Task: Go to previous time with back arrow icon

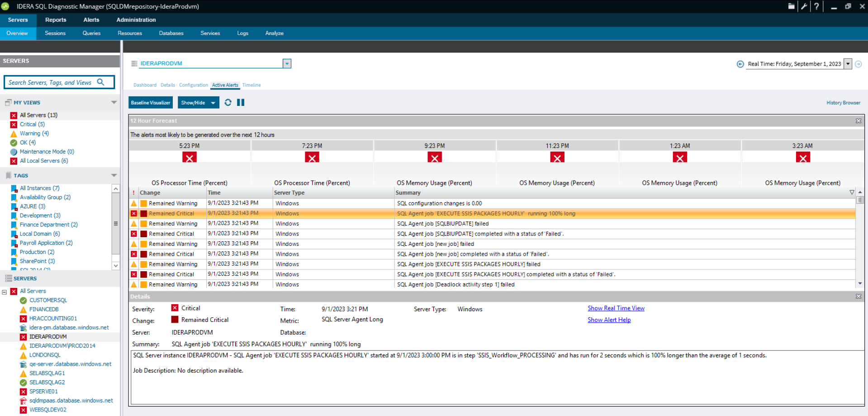Action: coord(740,64)
